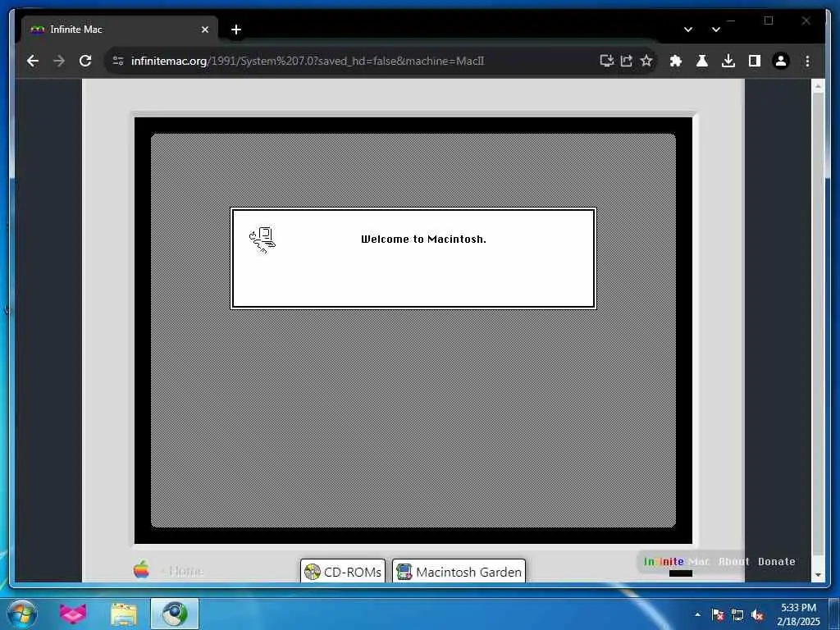The height and width of the screenshot is (630, 840).
Task: Open the Action Center flag icon
Action: [718, 614]
